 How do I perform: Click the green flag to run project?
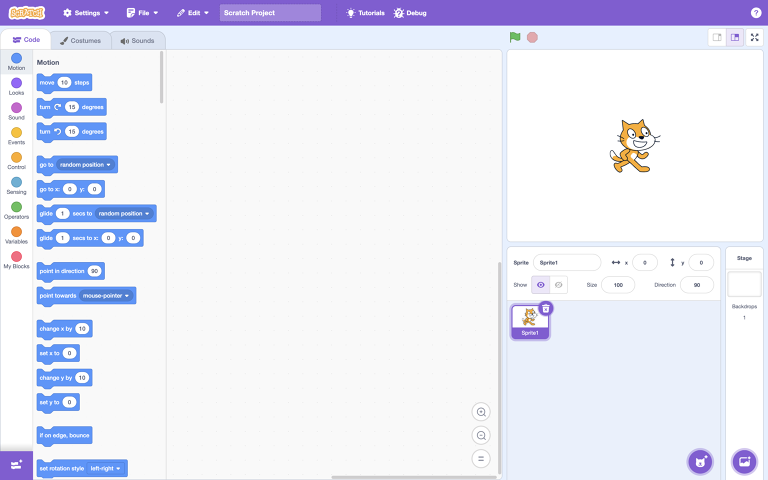(x=514, y=37)
